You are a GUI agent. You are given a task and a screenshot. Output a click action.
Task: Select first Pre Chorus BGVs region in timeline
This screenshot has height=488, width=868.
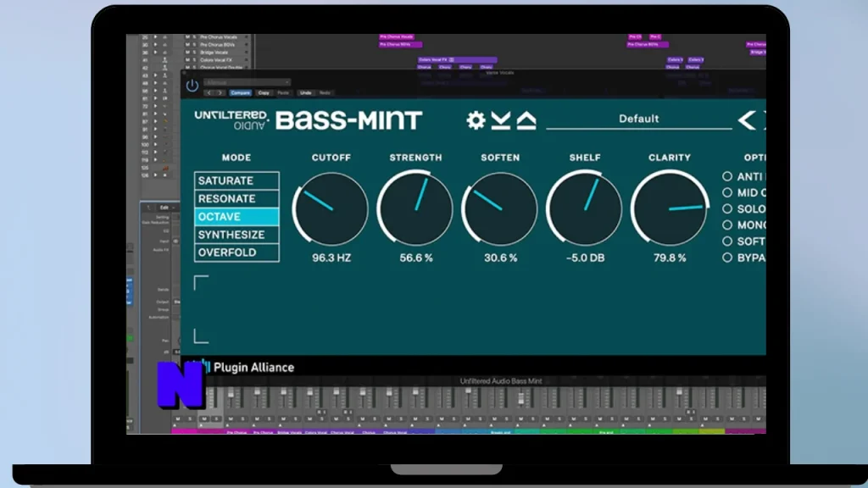point(401,44)
